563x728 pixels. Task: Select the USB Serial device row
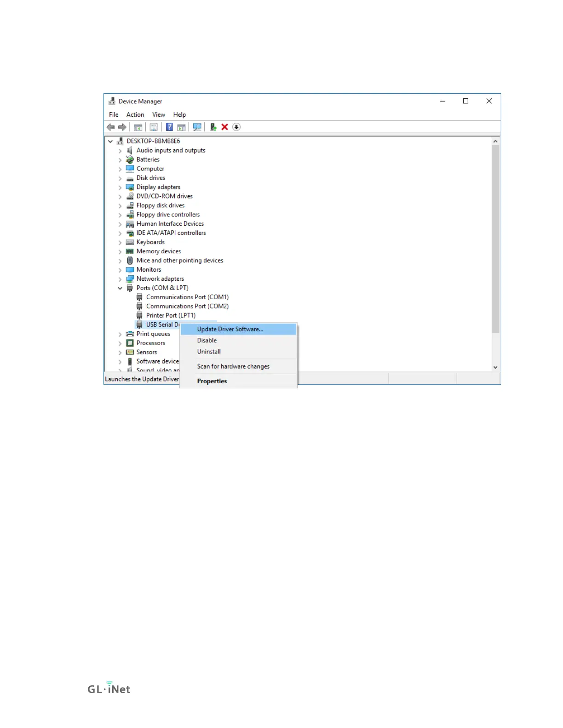[158, 325]
